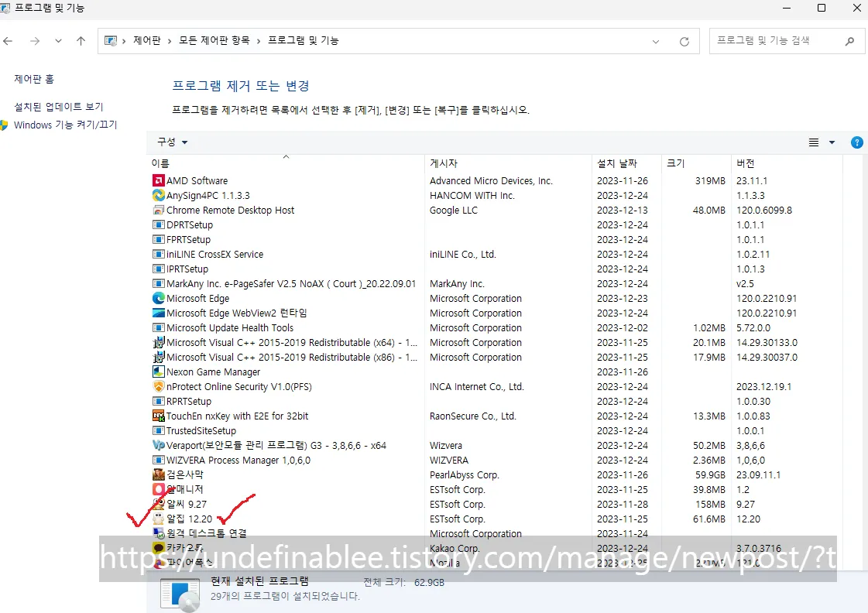The image size is (868, 613).
Task: Click the nProtect Online Security icon
Action: click(158, 386)
